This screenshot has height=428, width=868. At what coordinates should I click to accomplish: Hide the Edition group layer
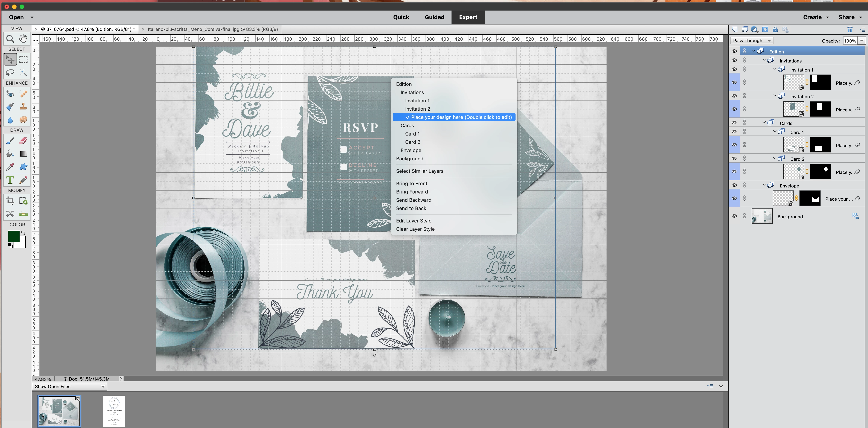click(x=734, y=51)
